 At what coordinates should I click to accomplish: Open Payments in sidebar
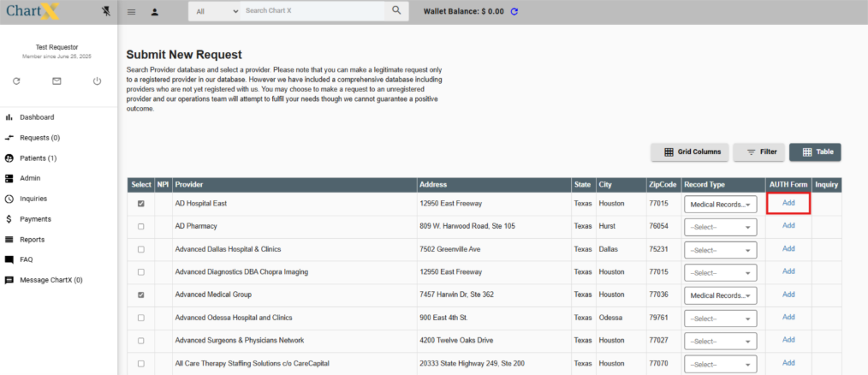35,219
